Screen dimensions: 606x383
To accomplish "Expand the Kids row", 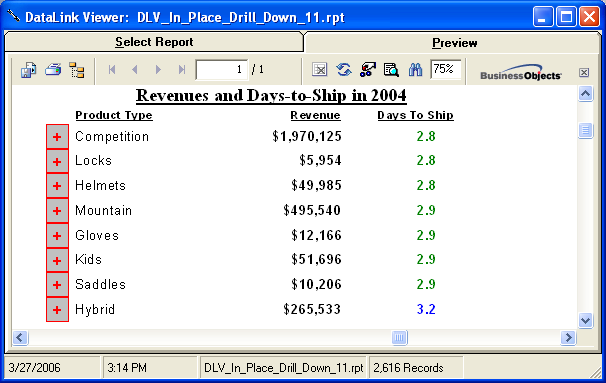I will 57,260.
